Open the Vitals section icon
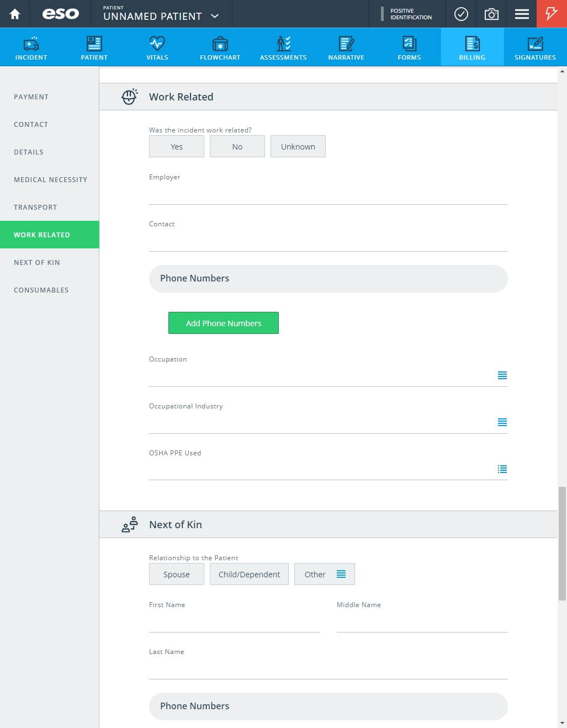Screen dimensions: 567x728 pyautogui.click(x=157, y=43)
